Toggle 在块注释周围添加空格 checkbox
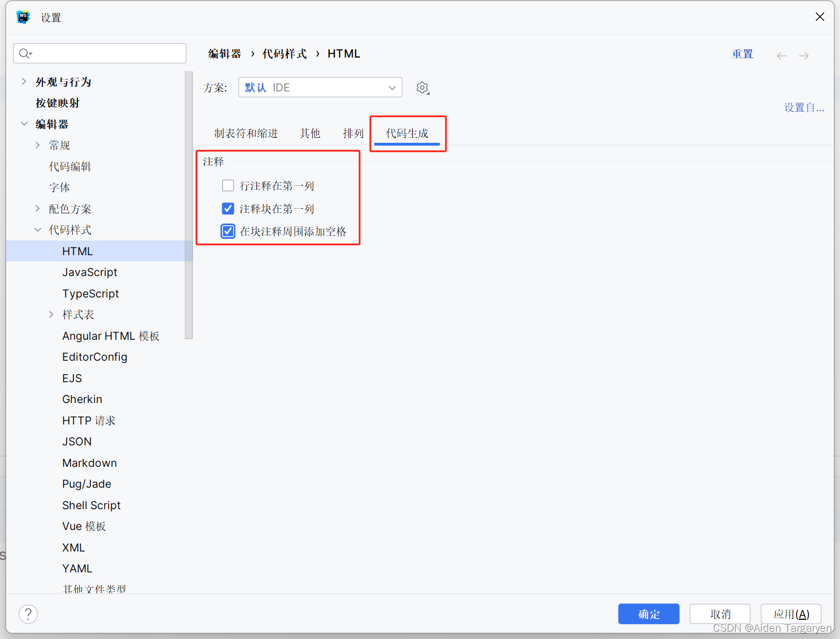Image resolution: width=840 pixels, height=639 pixels. (228, 231)
